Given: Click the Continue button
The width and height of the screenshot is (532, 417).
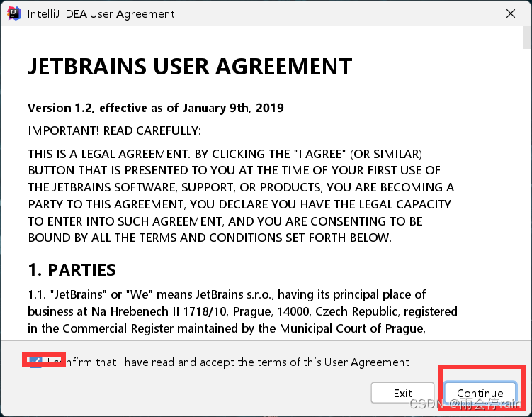Looking at the screenshot, I should click(480, 393).
